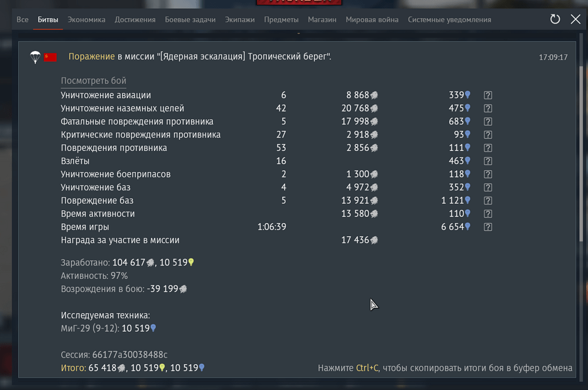Image resolution: width=588 pixels, height=390 pixels.
Task: Click the help icon for "Повреждение баз"
Action: pyautogui.click(x=487, y=200)
